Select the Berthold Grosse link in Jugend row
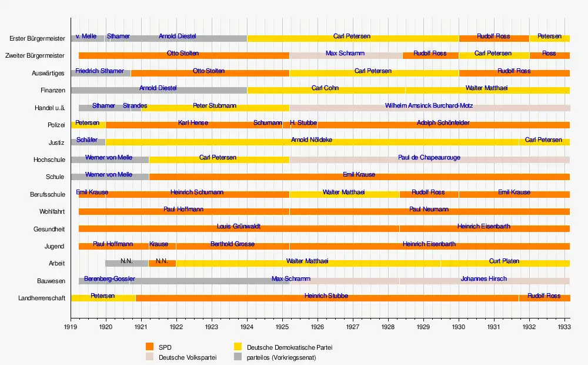The image size is (588, 365). (x=232, y=244)
